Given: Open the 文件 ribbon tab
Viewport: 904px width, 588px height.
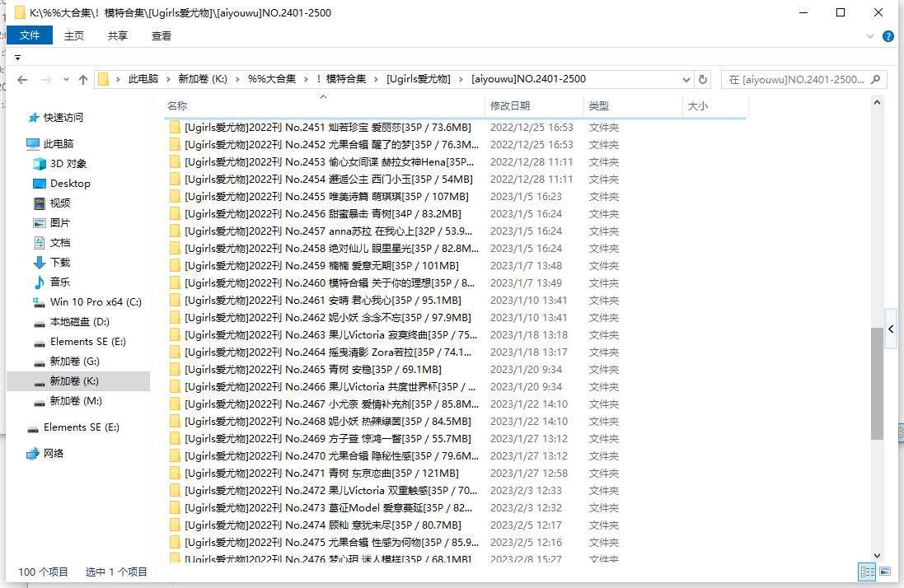Looking at the screenshot, I should click(30, 35).
